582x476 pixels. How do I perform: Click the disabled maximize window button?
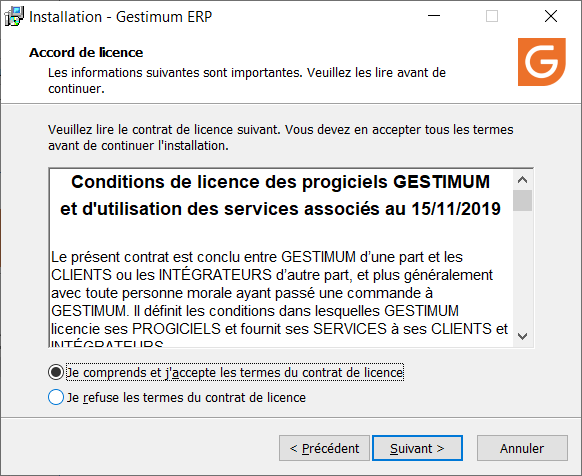pos(492,16)
